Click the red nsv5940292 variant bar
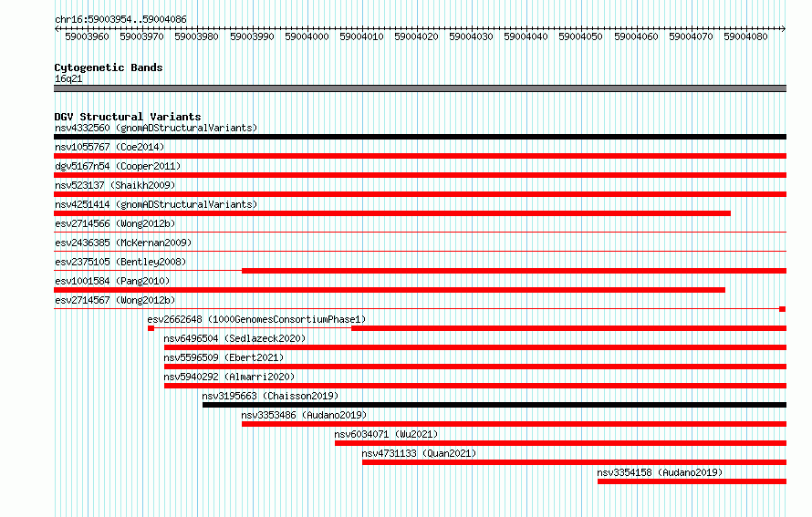The image size is (812, 517). tap(475, 386)
